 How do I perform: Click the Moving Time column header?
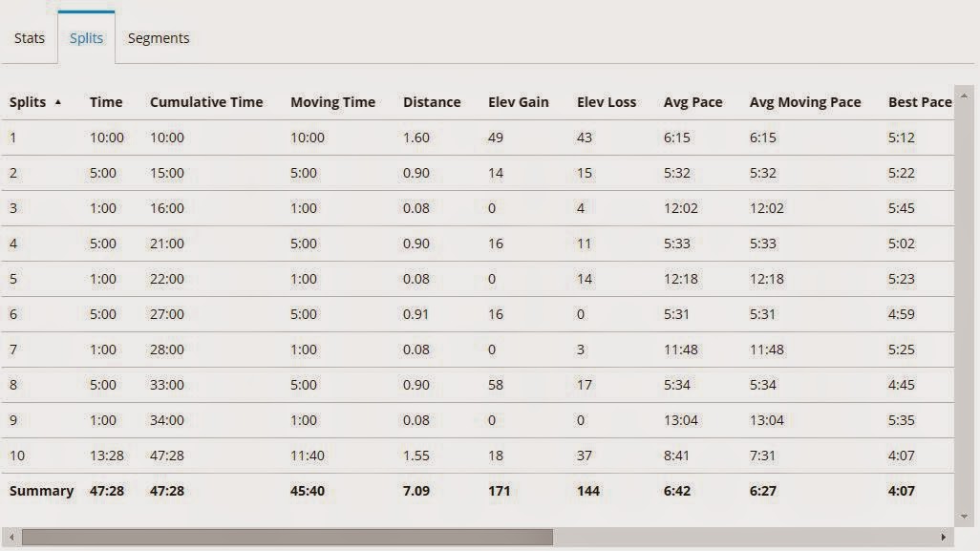click(332, 102)
